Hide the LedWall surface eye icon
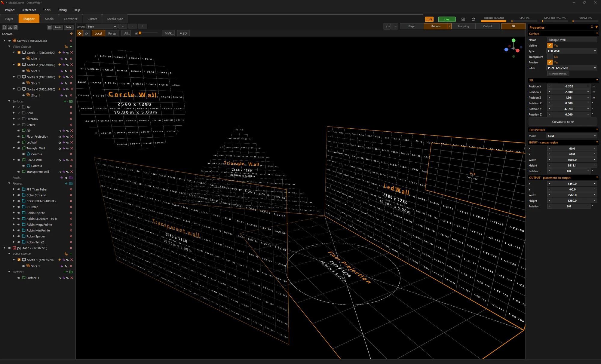Screen dimensions: 601x364 [19, 142]
